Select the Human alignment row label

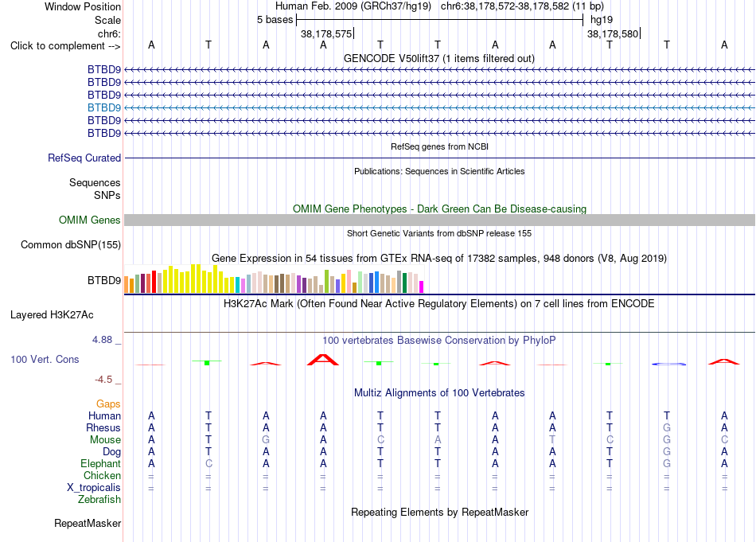(x=104, y=415)
